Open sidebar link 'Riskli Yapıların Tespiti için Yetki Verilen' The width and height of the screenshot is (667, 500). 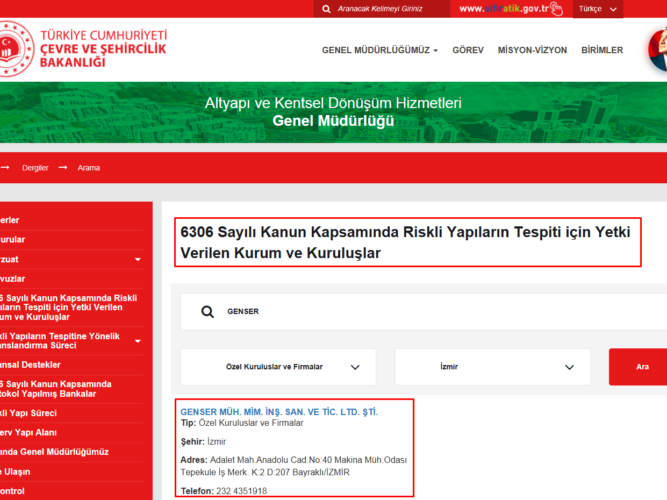(68, 307)
